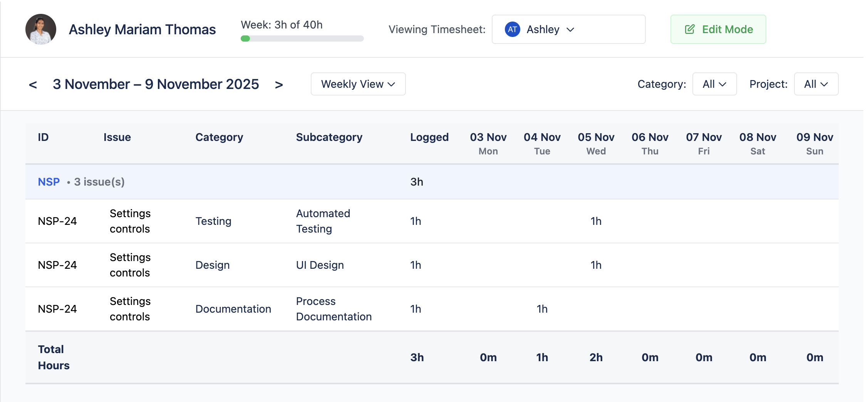Open the Viewing Timesheet Ashley dropdown
The width and height of the screenshot is (868, 402).
click(568, 29)
